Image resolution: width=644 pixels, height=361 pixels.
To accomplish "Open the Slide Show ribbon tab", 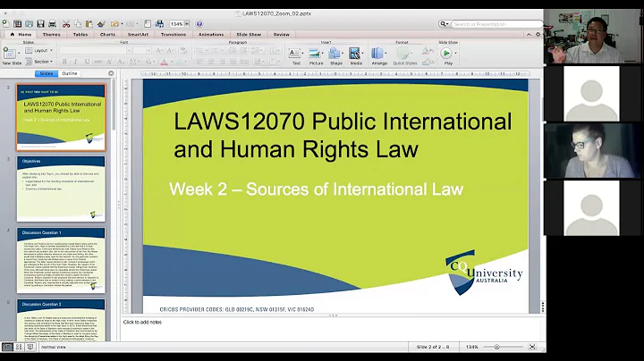I will pos(249,35).
